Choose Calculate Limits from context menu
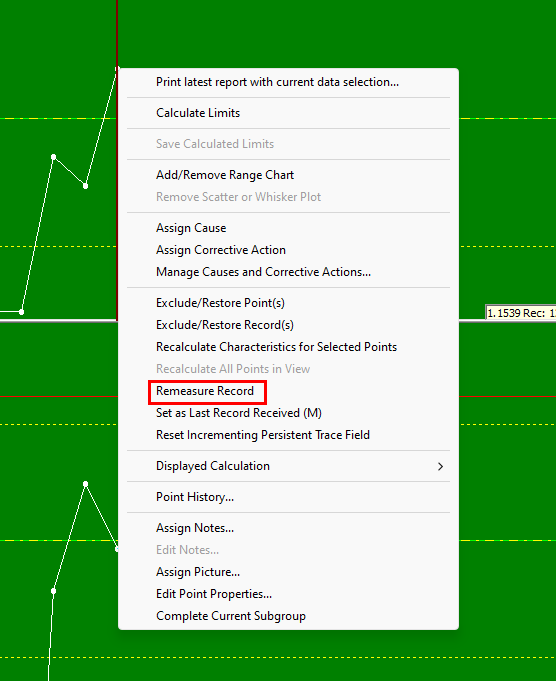Viewport: 556px width, 681px height. pyautogui.click(x=288, y=113)
